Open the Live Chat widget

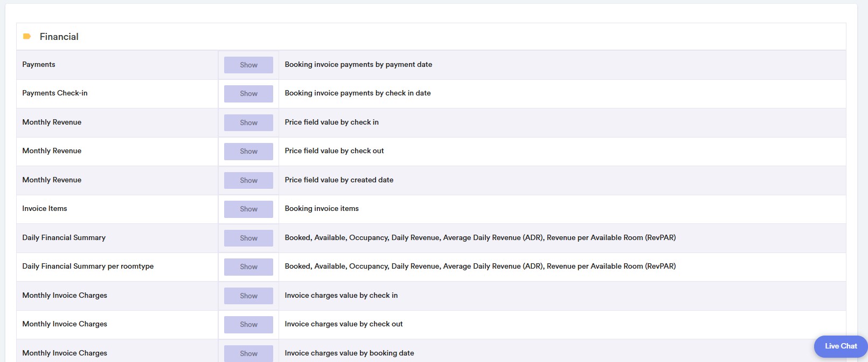(841, 346)
